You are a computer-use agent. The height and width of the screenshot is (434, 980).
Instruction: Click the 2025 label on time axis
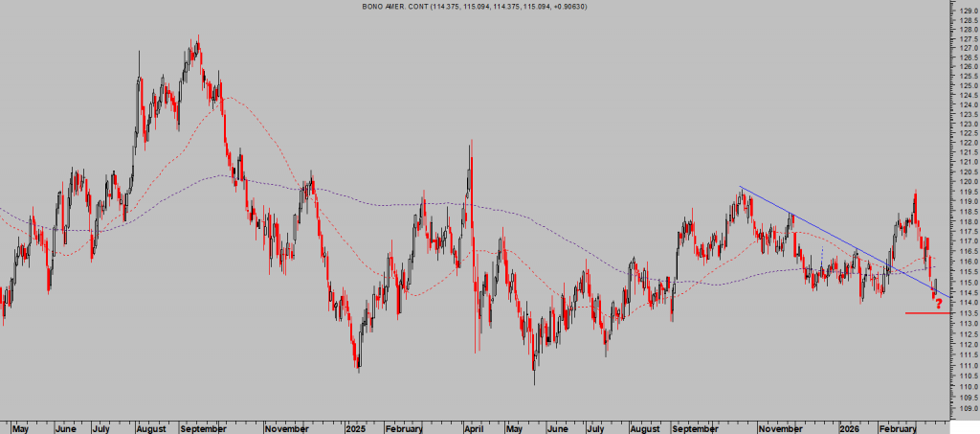point(355,428)
